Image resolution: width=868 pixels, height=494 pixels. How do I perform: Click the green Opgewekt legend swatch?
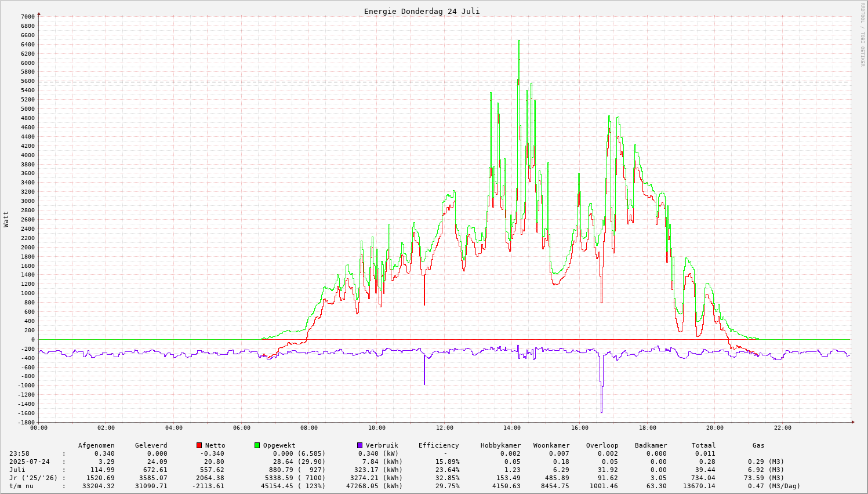(x=257, y=445)
